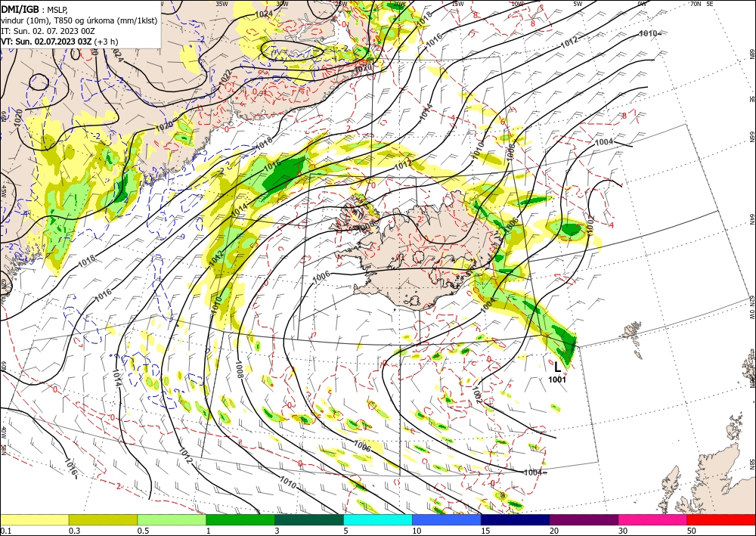Click the "DMI/IGB" title text

click(20, 9)
